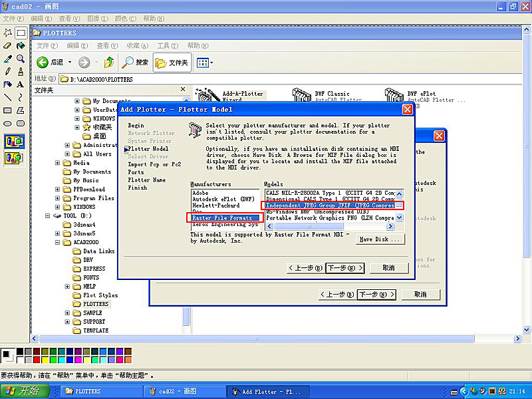Pick the Text tool in Paint toolbox
The image size is (532, 399).
pos(21,84)
